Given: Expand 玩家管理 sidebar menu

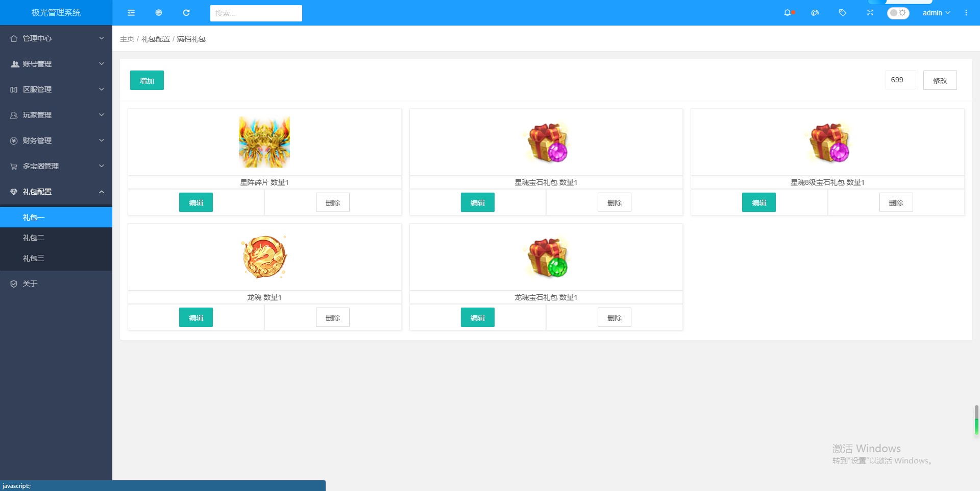Looking at the screenshot, I should click(56, 115).
